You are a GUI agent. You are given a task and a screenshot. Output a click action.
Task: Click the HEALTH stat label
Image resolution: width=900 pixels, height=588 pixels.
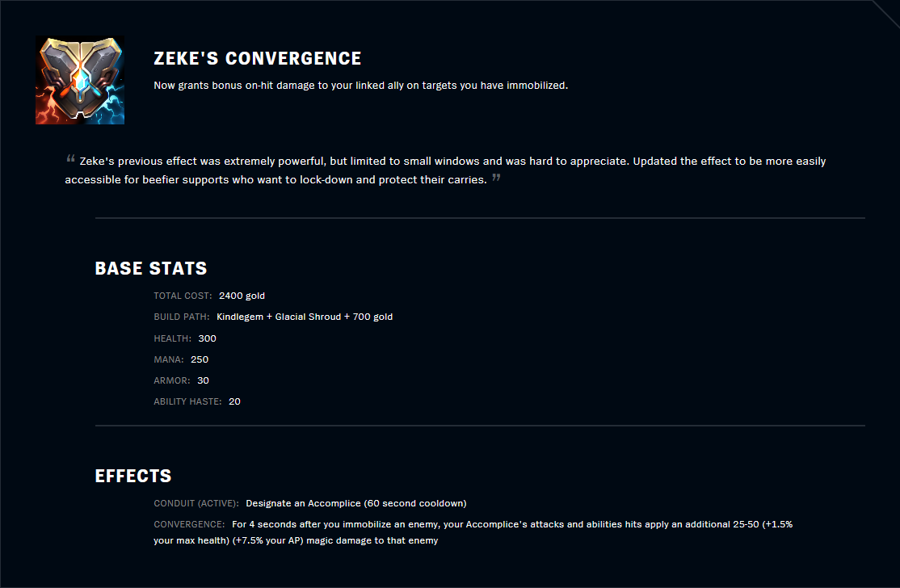coord(172,338)
